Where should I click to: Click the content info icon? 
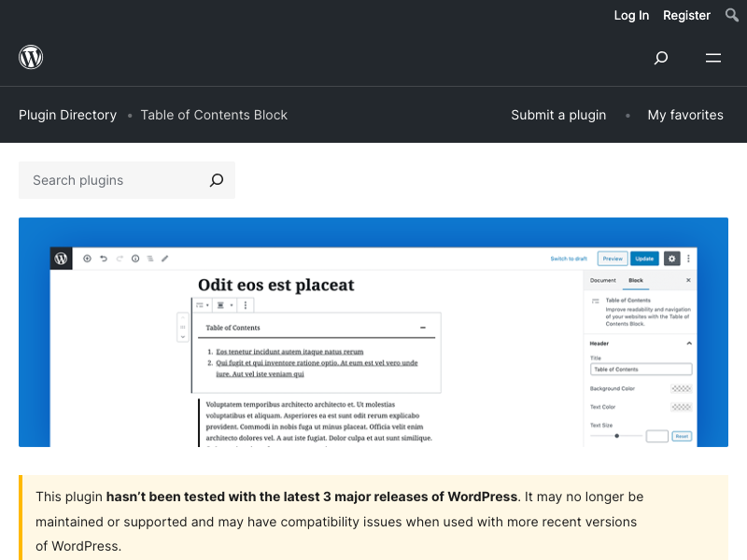click(135, 259)
